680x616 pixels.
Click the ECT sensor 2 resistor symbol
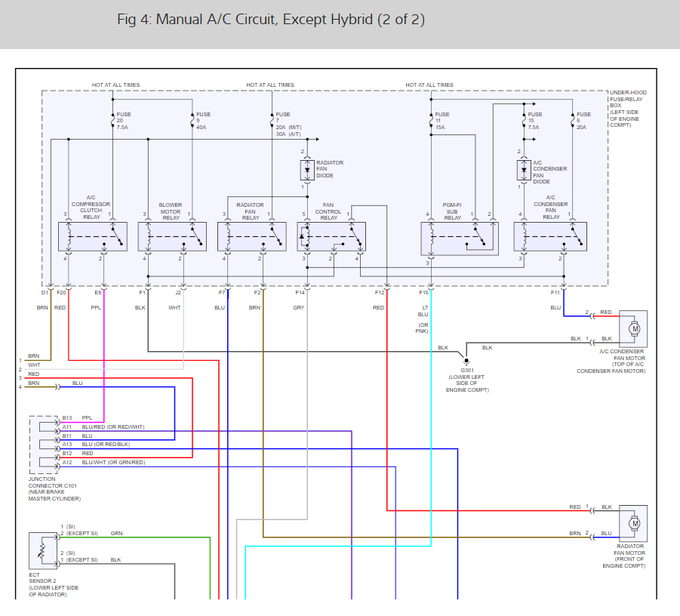[43, 550]
